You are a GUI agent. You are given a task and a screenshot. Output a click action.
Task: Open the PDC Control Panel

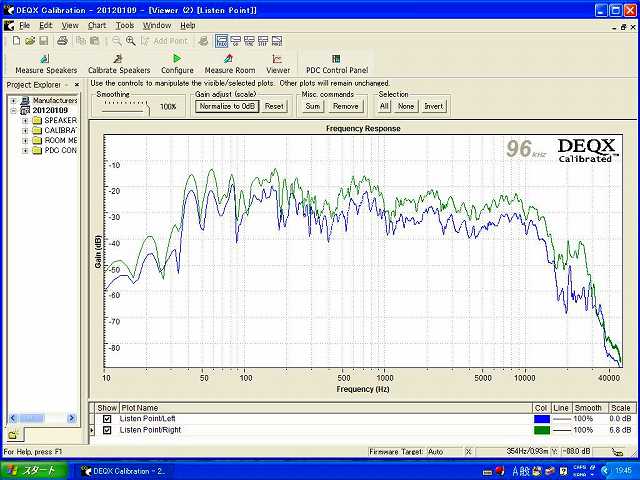tap(337, 64)
